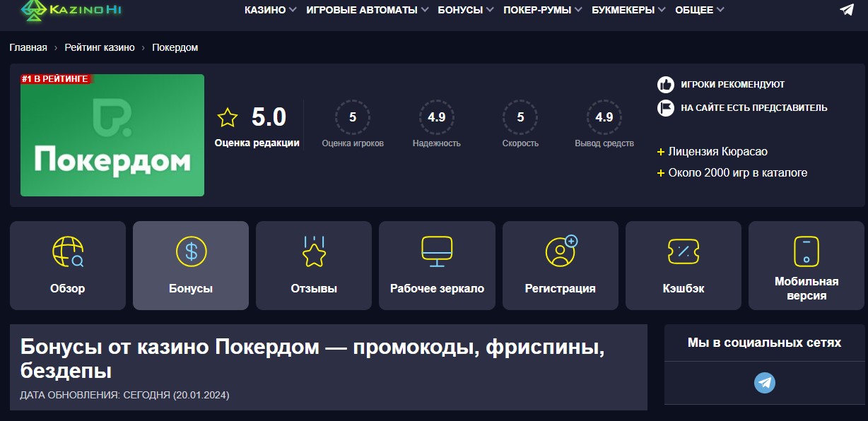Image resolution: width=868 pixels, height=421 pixels.
Task: Click the thumbs-up icon beside Игроки рекомендуют
Action: point(666,85)
